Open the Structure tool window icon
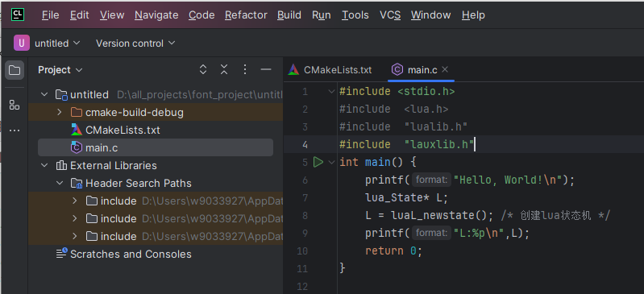The image size is (644, 294). 15,105
